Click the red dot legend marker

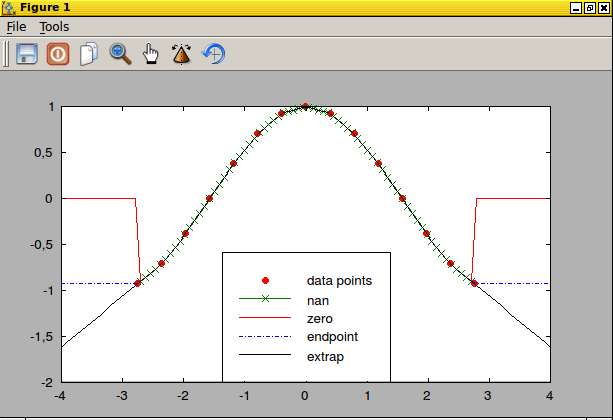[265, 280]
